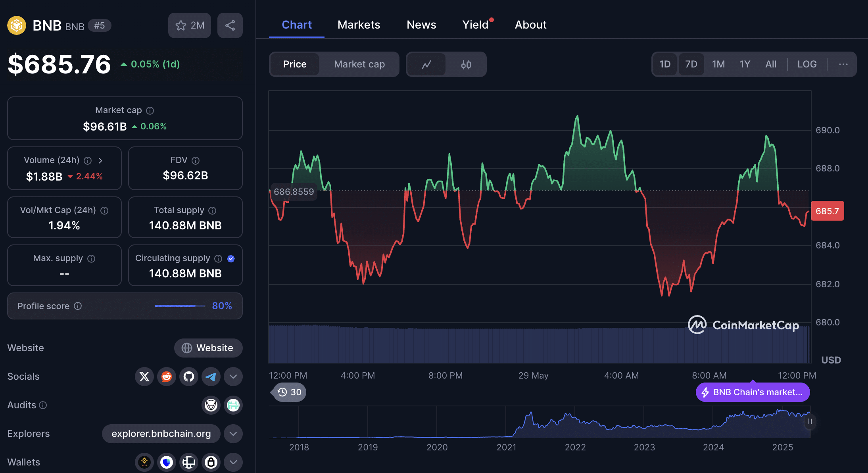This screenshot has height=473, width=868.
Task: Open the News tab
Action: [x=421, y=25]
